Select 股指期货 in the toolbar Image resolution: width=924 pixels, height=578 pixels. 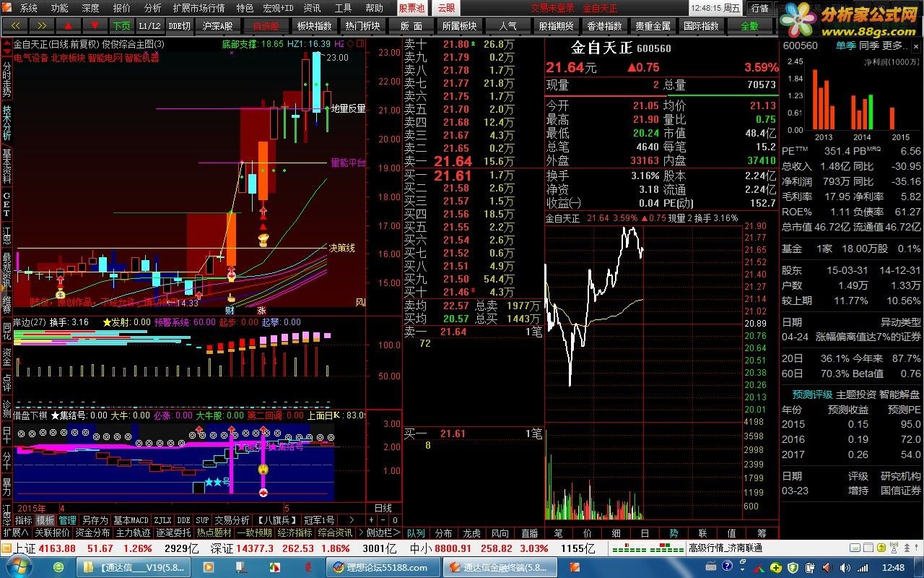(556, 25)
